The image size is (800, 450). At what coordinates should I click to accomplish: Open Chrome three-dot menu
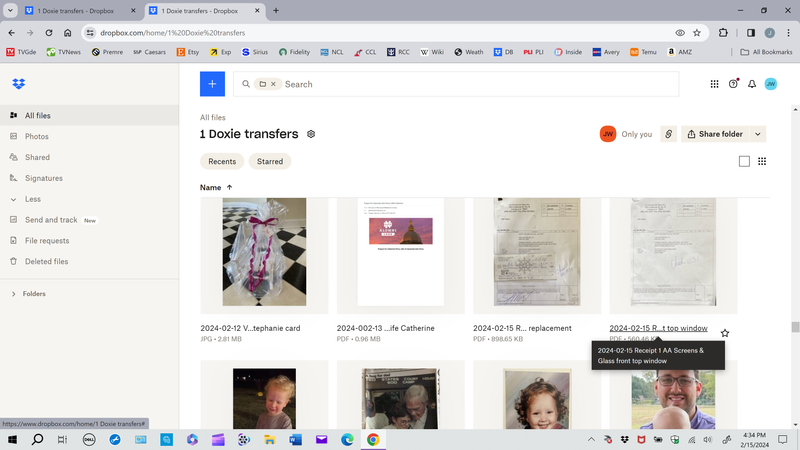(x=788, y=33)
